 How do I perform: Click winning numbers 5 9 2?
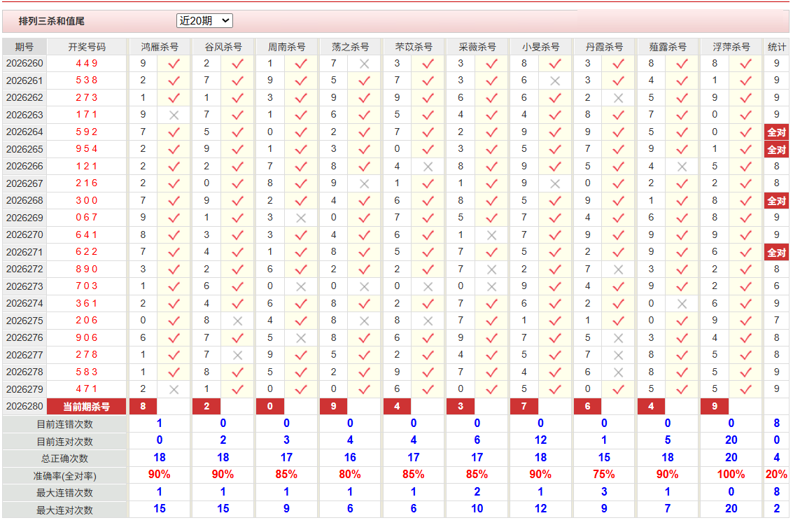87,132
